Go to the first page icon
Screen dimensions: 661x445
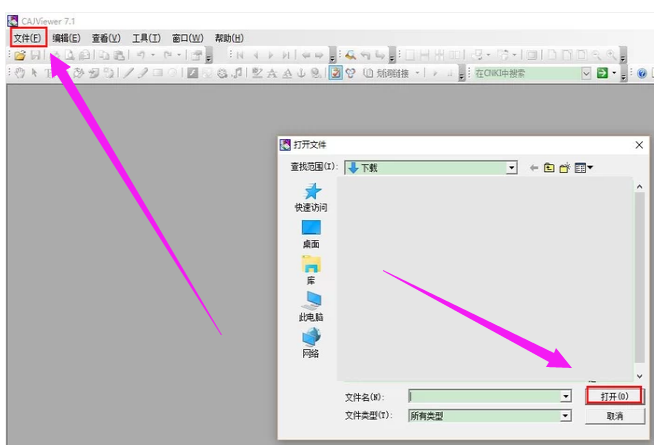pyautogui.click(x=240, y=55)
